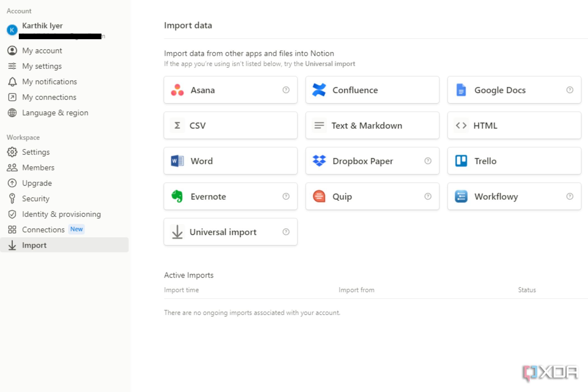
Task: Import from Workflowy
Action: click(x=514, y=196)
